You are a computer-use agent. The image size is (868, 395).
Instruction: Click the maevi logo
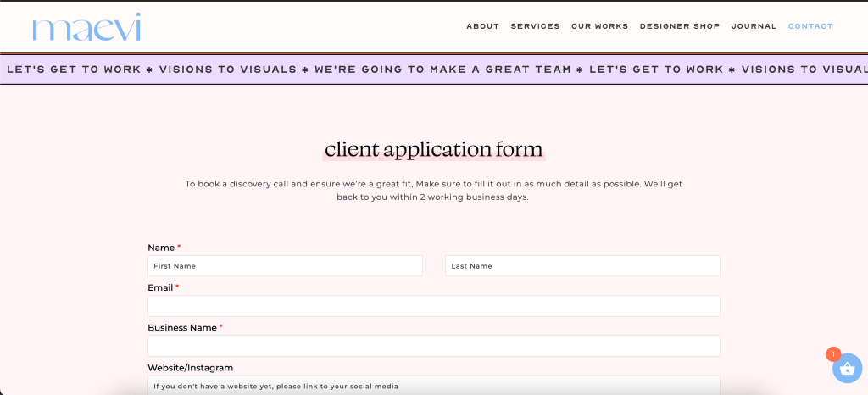point(86,27)
